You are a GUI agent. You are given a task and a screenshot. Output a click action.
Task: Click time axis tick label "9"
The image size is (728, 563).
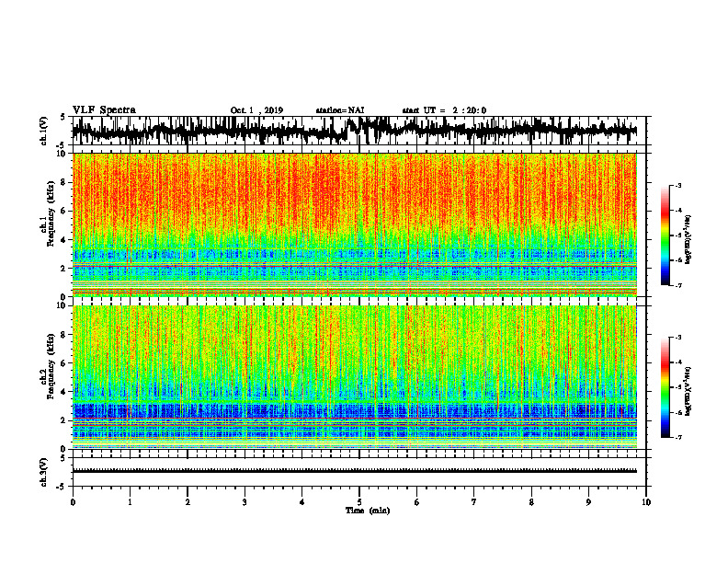(588, 502)
